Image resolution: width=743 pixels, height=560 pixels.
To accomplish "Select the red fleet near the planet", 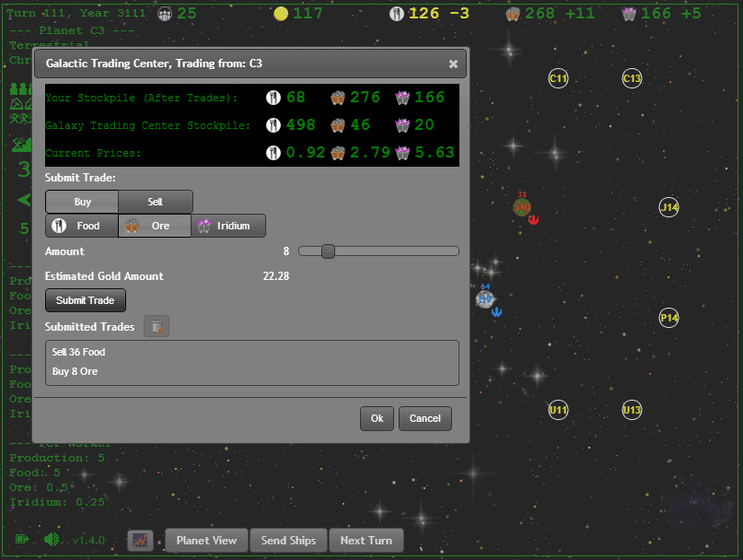I will [533, 219].
